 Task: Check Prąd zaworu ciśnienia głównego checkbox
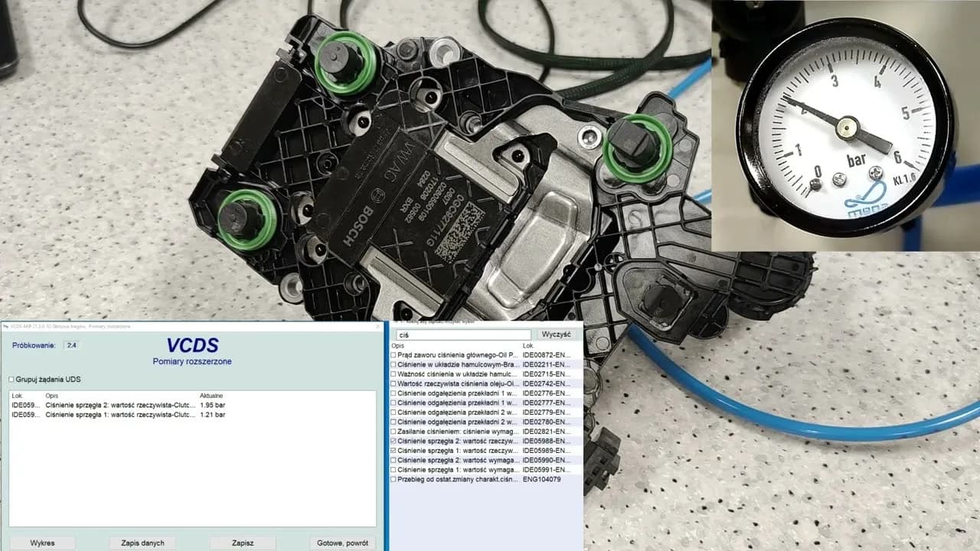point(394,355)
